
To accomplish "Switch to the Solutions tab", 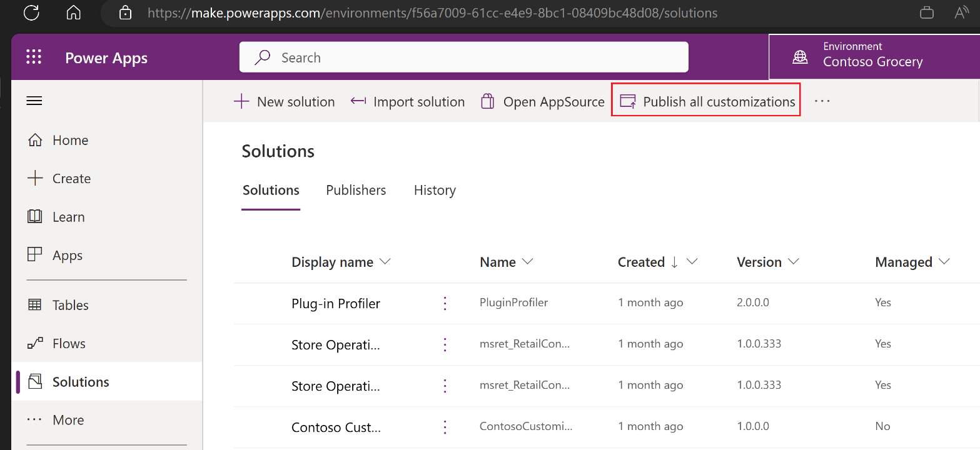I will [271, 190].
